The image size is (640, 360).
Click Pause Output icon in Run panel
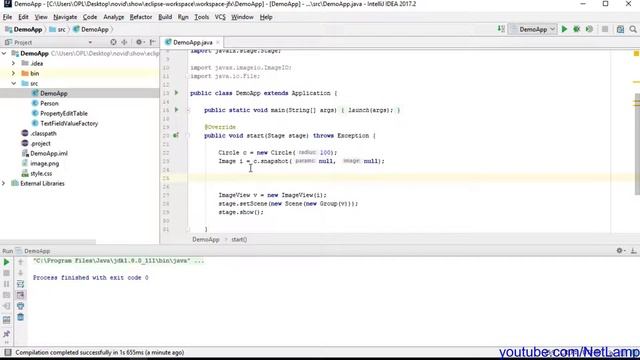click(7, 284)
